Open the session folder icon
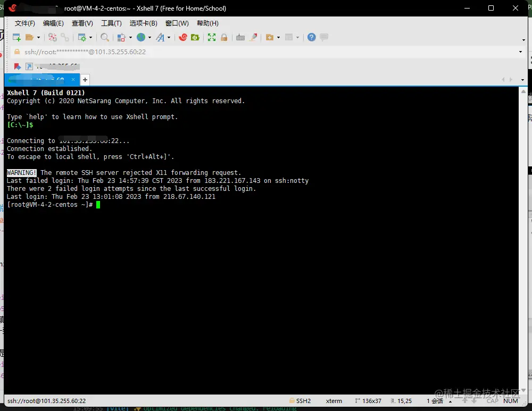532x411 pixels. [29, 37]
